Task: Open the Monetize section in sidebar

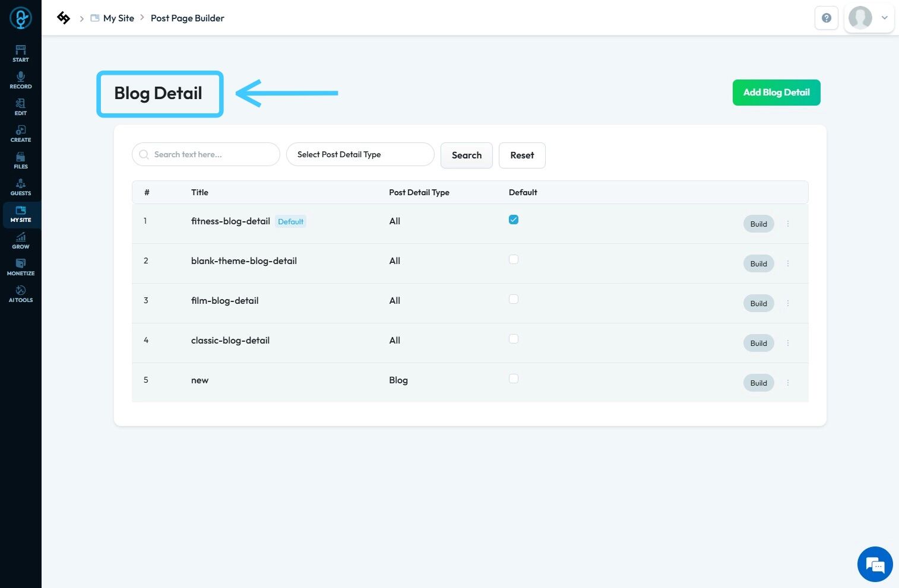Action: [21, 267]
